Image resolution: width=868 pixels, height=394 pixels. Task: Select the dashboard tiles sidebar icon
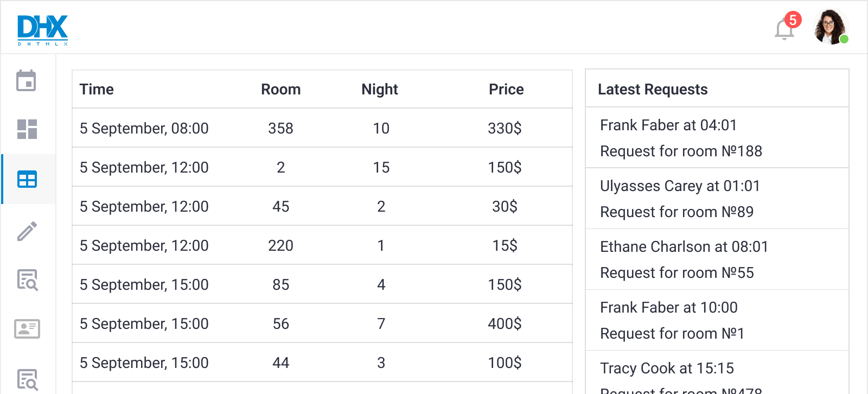click(x=27, y=129)
